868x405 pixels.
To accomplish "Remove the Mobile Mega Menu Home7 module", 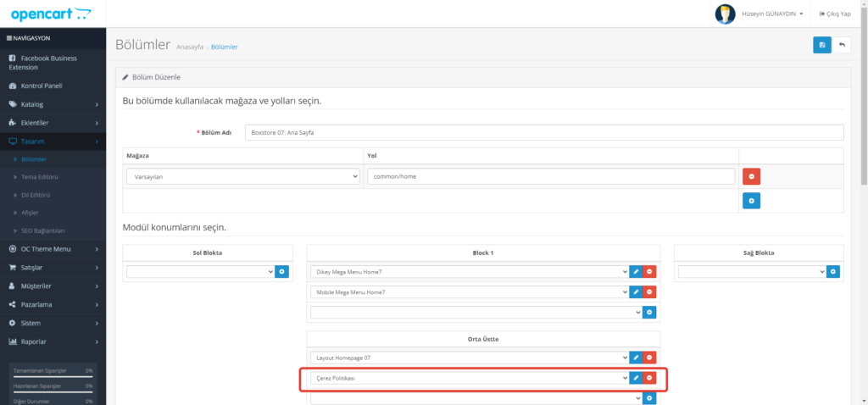I will 649,291.
